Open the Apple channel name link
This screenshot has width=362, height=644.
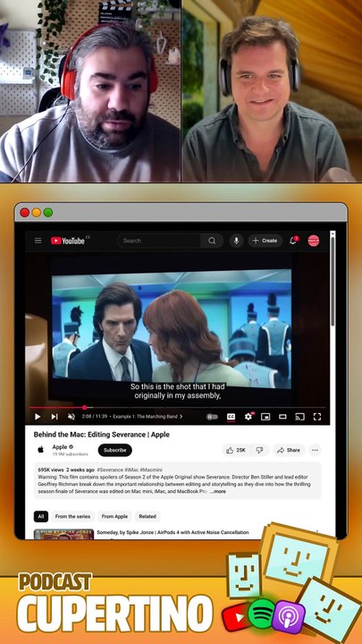point(60,447)
